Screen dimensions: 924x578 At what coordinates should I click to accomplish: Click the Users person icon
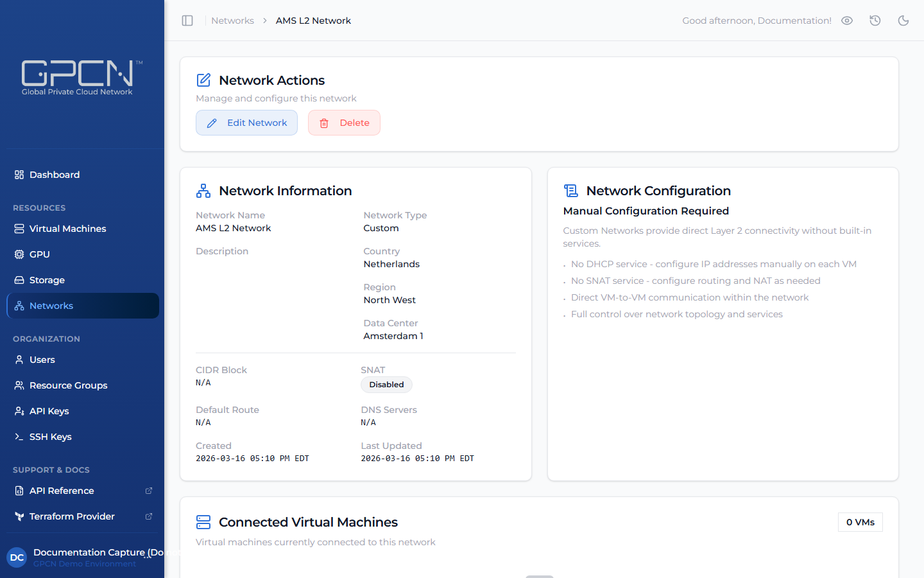(x=19, y=360)
